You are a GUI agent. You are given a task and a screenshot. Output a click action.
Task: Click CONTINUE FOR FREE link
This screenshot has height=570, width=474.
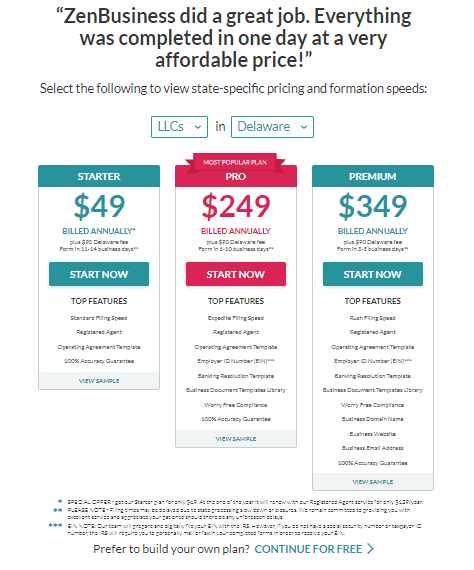[x=308, y=549]
